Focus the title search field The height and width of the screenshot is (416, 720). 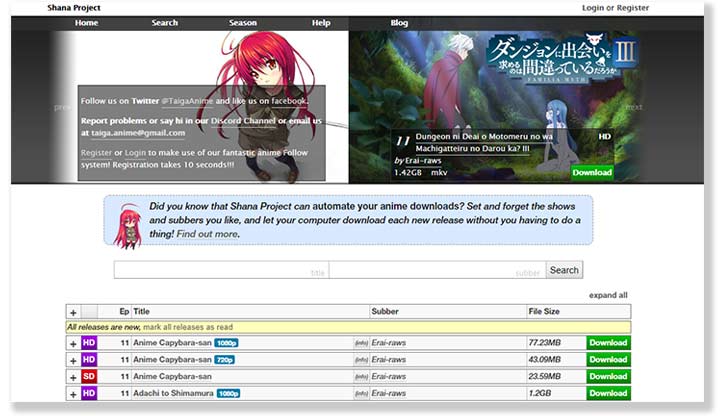221,270
